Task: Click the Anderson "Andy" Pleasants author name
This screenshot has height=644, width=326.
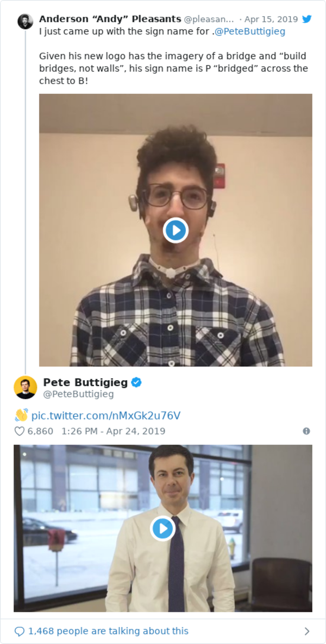Action: click(110, 19)
